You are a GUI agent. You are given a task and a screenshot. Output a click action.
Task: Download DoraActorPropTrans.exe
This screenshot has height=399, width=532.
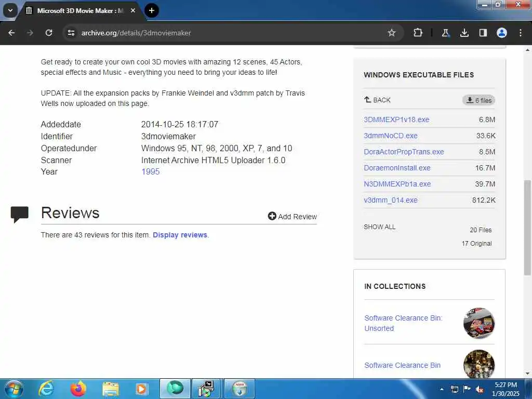[x=404, y=152]
